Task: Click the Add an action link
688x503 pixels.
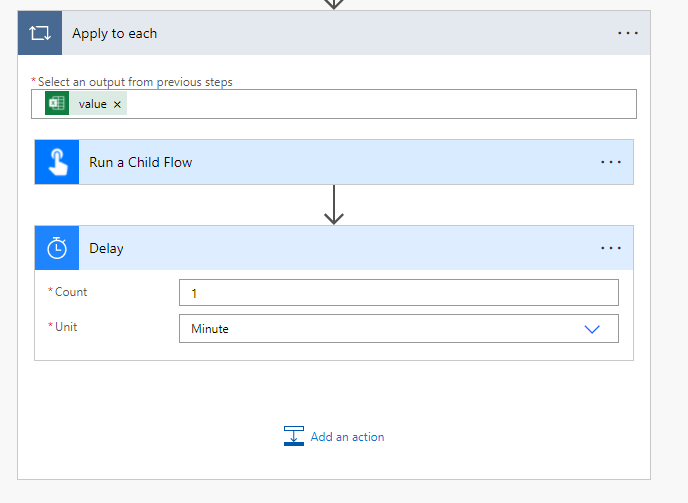Action: 347,437
